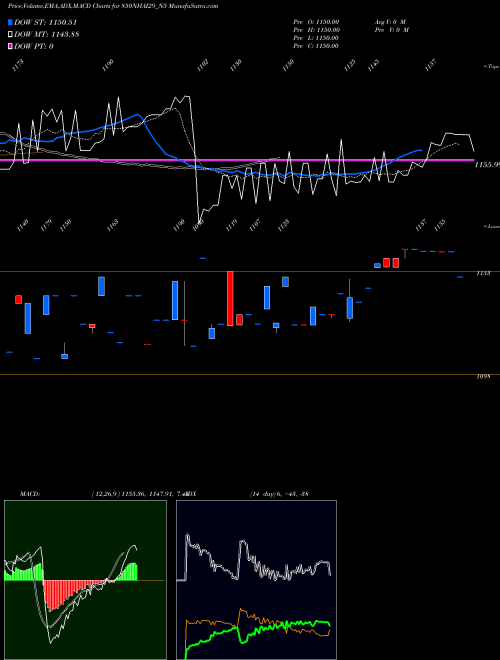Click the magenta horizontal DOW PT line
Screen dimensions: 500x660
(237, 160)
